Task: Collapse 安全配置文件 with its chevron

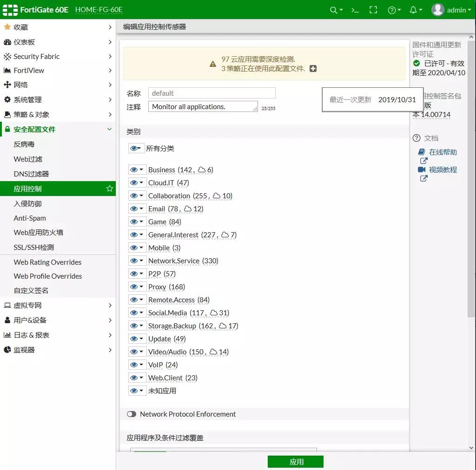Action: [110, 129]
